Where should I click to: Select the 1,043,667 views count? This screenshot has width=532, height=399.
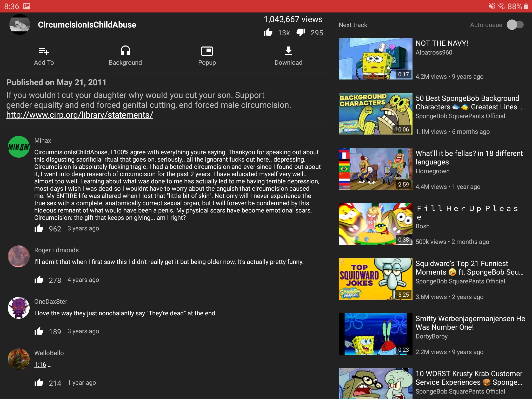[293, 19]
